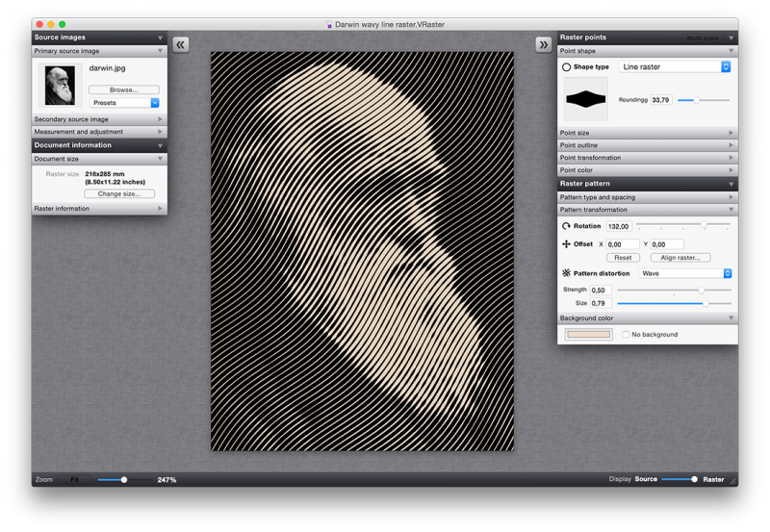Click the line raster point shape preview
Screen dimensions: 770x532
tap(587, 99)
